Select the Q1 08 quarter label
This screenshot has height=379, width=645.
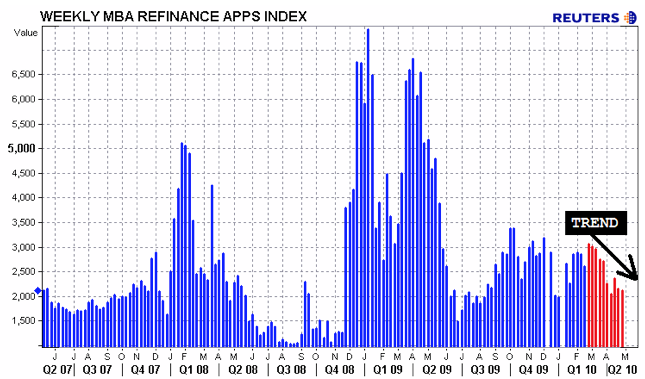pos(193,369)
